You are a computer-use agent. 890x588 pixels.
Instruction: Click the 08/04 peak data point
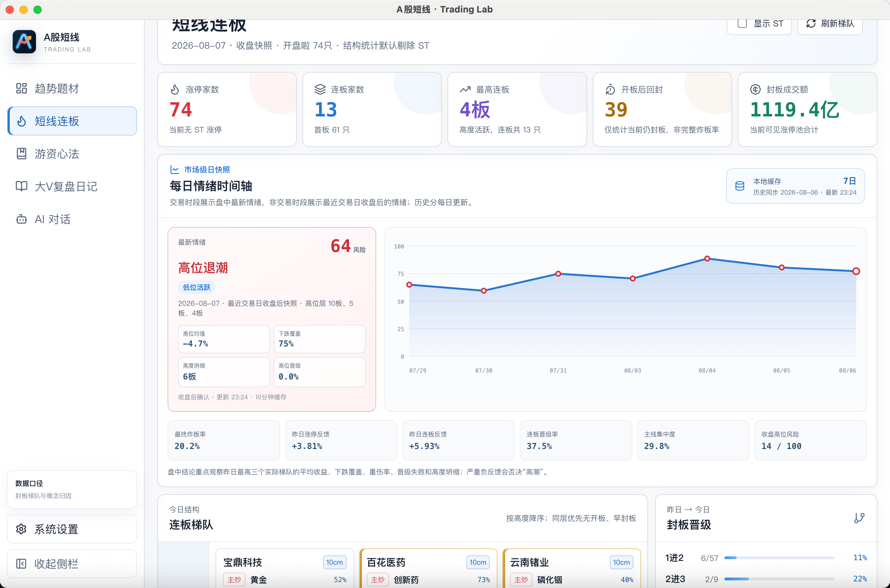click(707, 258)
